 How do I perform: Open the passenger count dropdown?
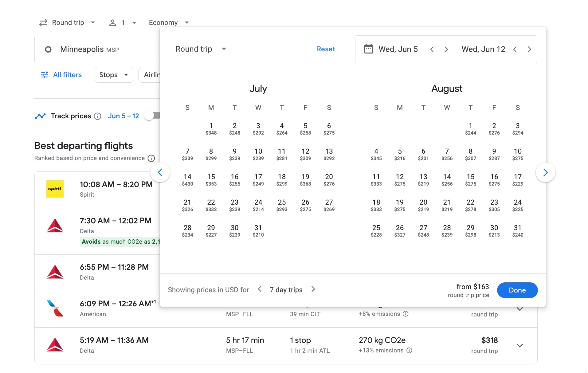tap(123, 22)
